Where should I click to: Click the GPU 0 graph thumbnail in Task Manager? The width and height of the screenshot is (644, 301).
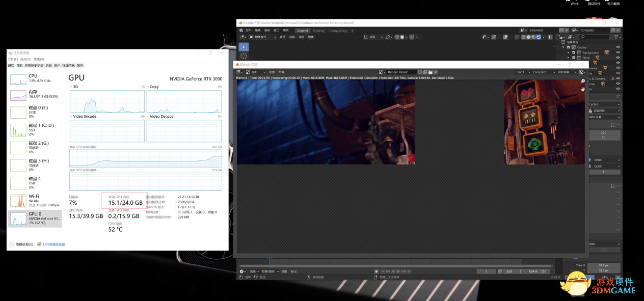point(18,218)
